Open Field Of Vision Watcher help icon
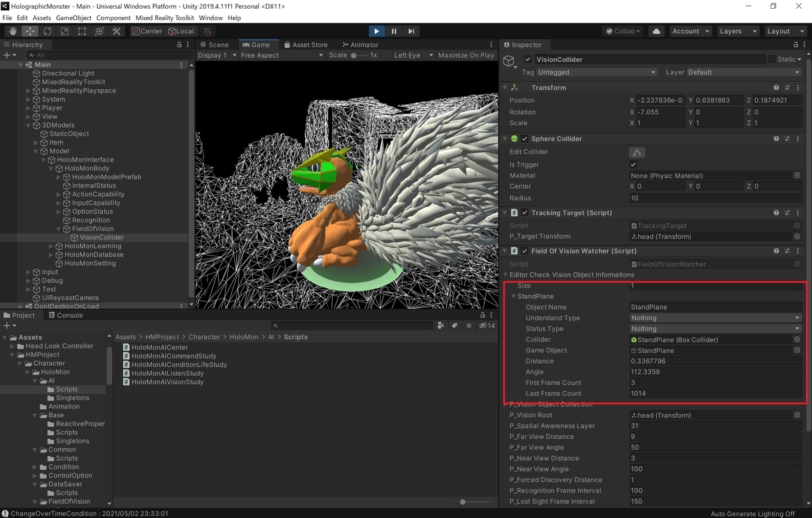 pyautogui.click(x=776, y=251)
